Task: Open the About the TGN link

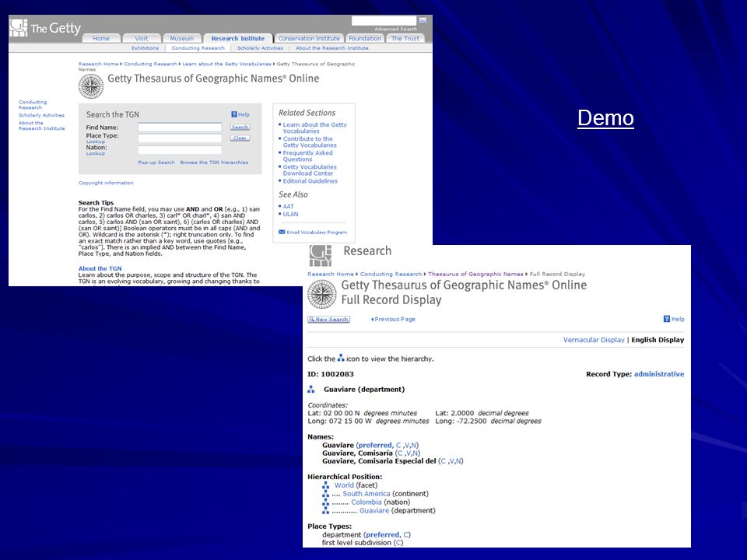Action: coord(100,268)
